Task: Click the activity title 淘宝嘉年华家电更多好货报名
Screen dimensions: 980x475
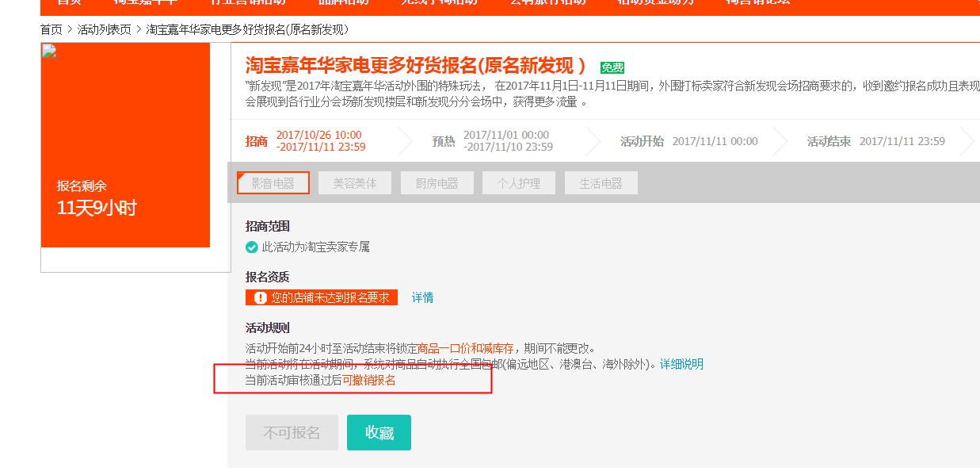Action: tap(416, 65)
